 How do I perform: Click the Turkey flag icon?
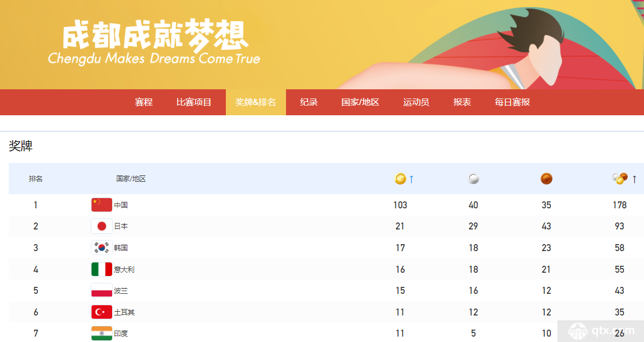pos(101,312)
